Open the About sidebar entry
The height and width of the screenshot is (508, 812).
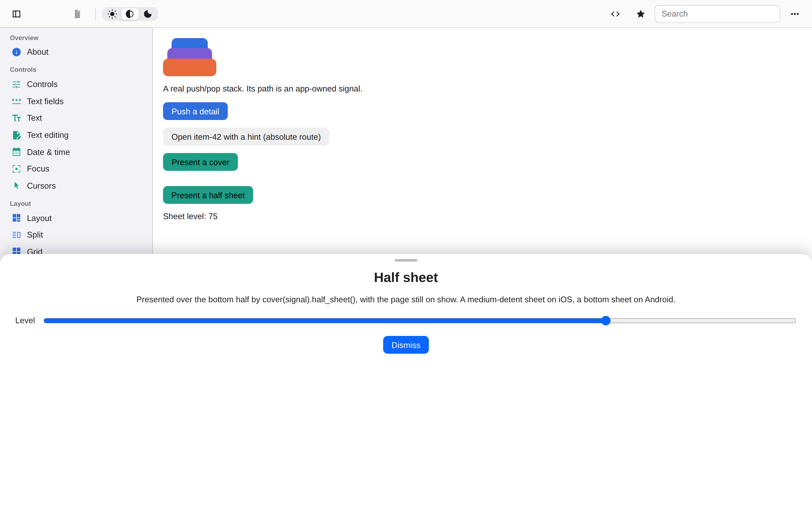click(76, 52)
